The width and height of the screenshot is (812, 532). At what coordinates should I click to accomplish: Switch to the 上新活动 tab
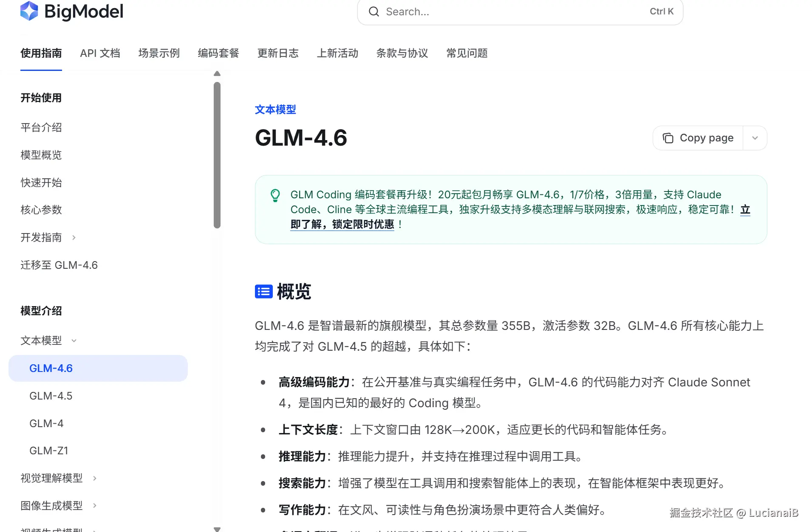338,53
